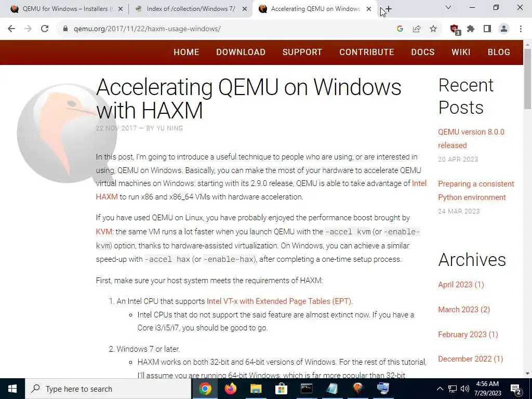This screenshot has width=532, height=399.
Task: Open network status tray icon
Action: coord(453,389)
